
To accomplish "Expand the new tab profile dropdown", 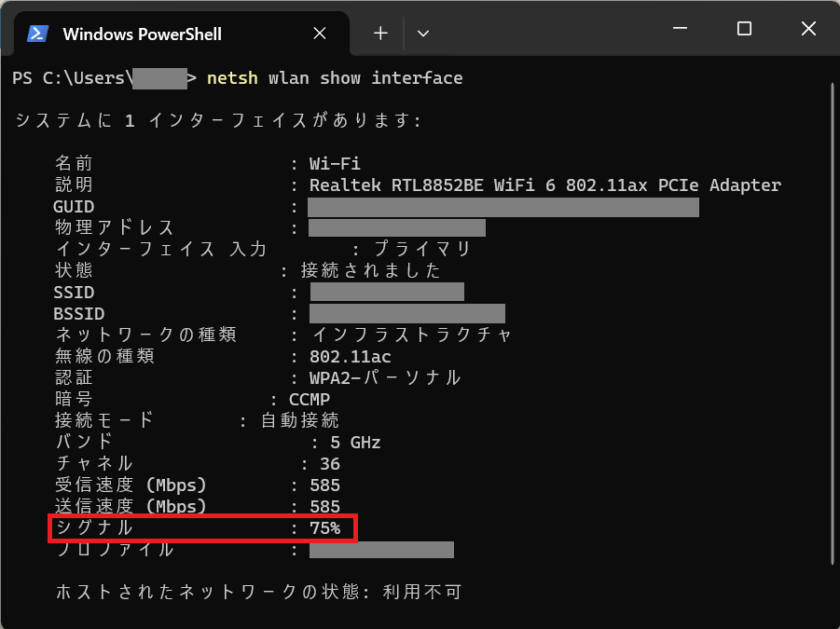I will coord(423,34).
